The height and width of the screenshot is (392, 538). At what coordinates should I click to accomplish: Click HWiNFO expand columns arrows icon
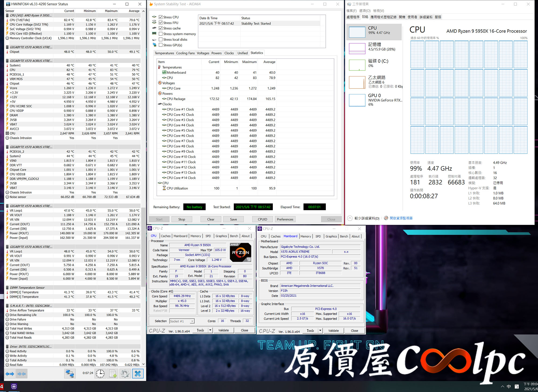click(x=10, y=374)
